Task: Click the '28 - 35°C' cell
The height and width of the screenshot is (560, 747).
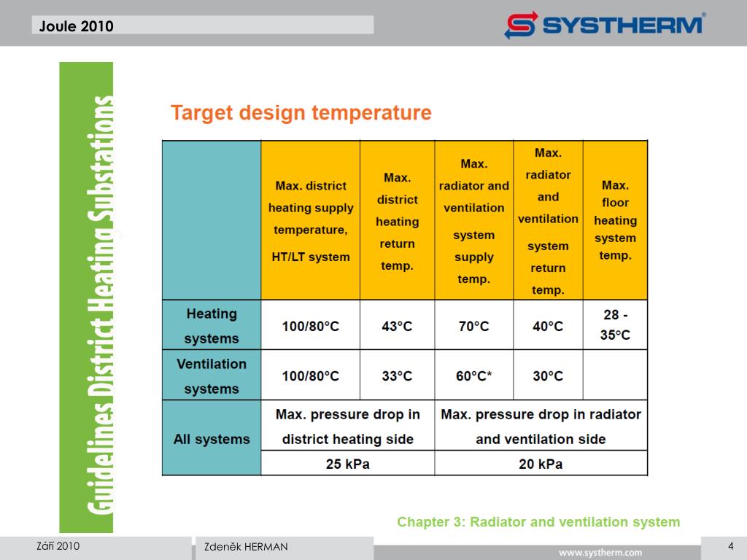Action: [615, 324]
